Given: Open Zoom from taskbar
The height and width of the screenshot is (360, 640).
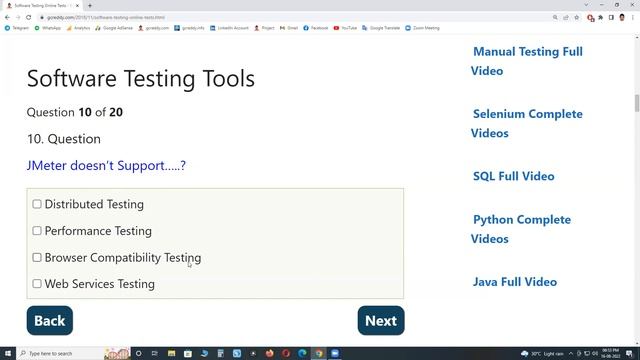Looking at the screenshot, I should point(335,353).
